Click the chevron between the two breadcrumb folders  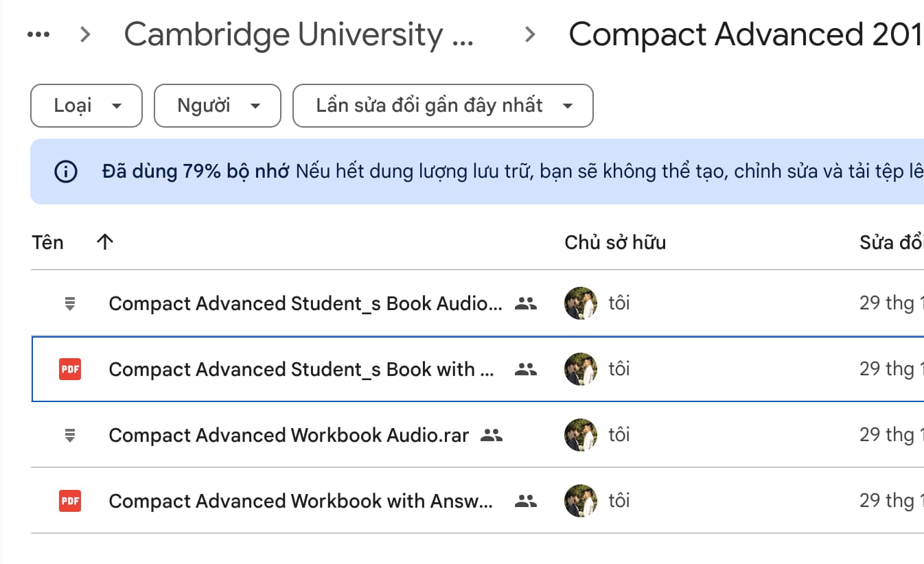(529, 34)
